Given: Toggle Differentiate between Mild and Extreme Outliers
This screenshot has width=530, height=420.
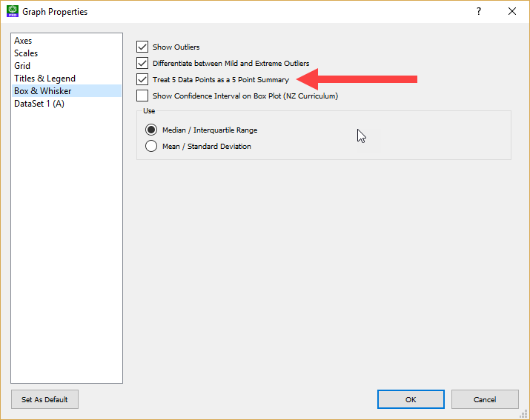Looking at the screenshot, I should pos(142,64).
